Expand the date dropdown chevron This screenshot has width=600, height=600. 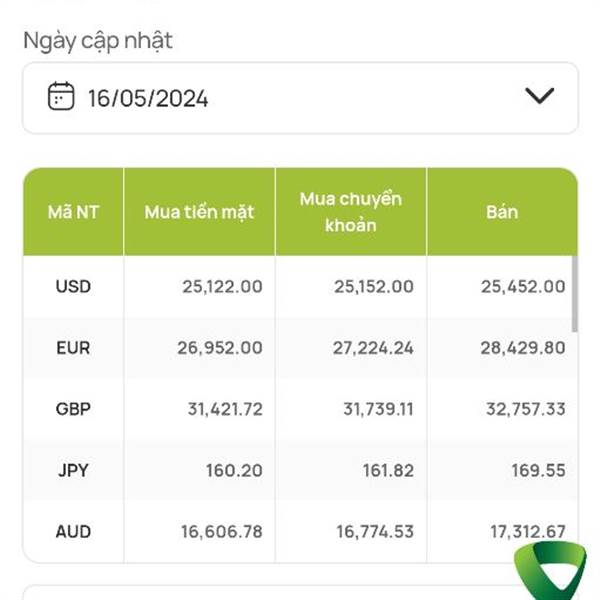(x=540, y=96)
